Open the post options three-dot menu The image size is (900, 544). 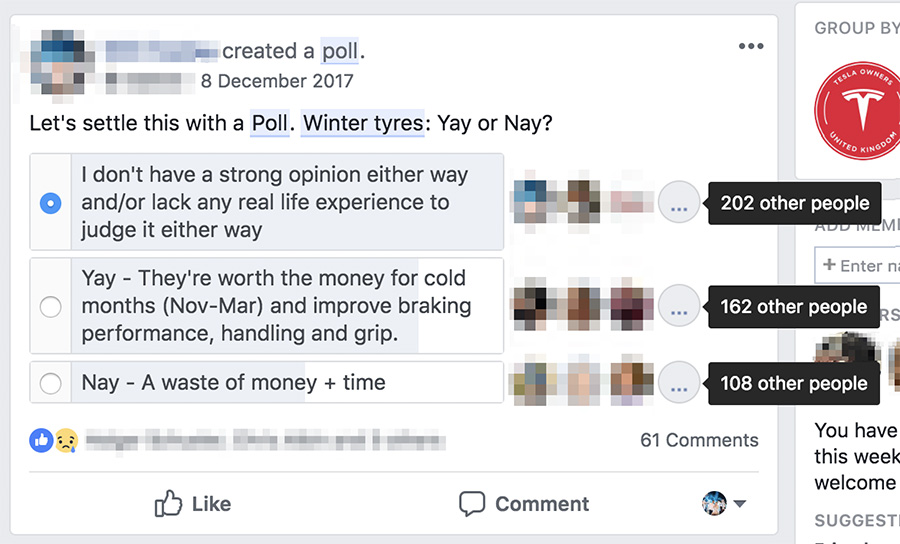750,47
